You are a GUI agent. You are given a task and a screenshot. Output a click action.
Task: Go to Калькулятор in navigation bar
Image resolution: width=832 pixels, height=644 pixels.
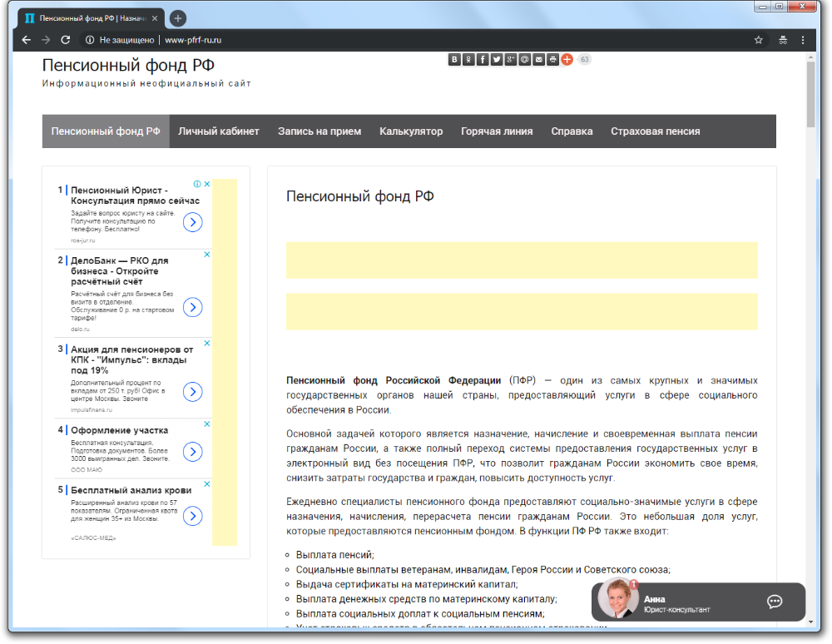[411, 131]
